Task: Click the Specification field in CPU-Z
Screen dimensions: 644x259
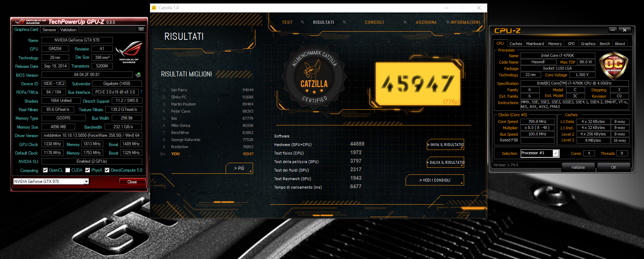Action: [574, 83]
